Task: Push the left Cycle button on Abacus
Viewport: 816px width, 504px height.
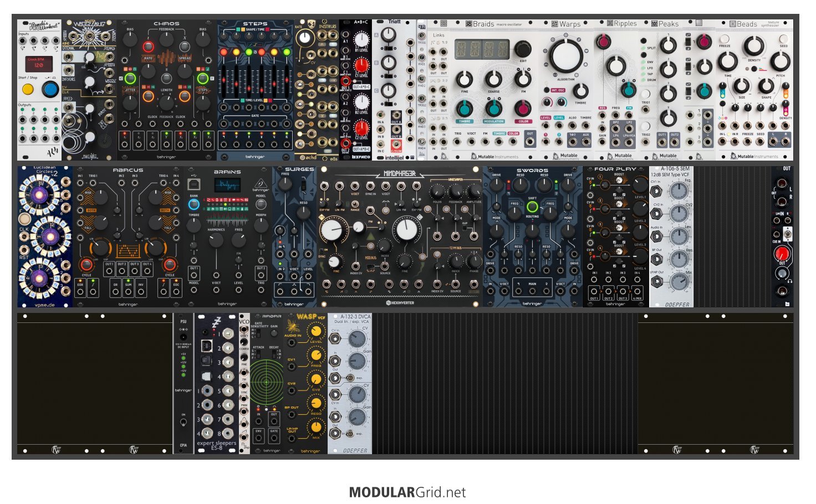Action: [x=86, y=264]
